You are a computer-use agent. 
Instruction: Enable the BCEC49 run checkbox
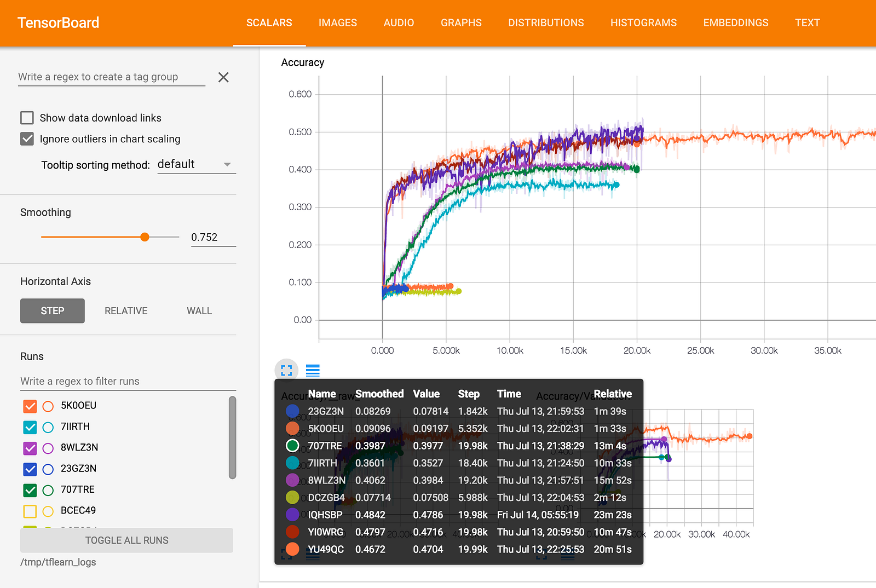click(30, 511)
